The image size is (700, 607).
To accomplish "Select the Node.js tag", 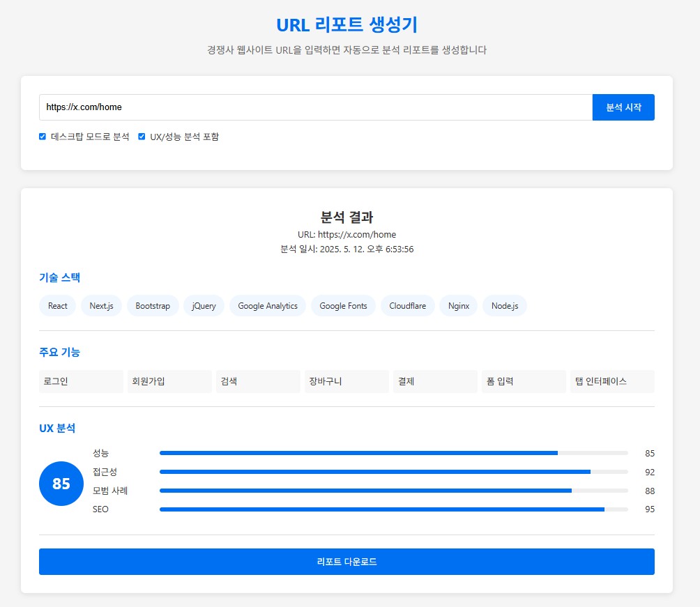I will coord(504,305).
